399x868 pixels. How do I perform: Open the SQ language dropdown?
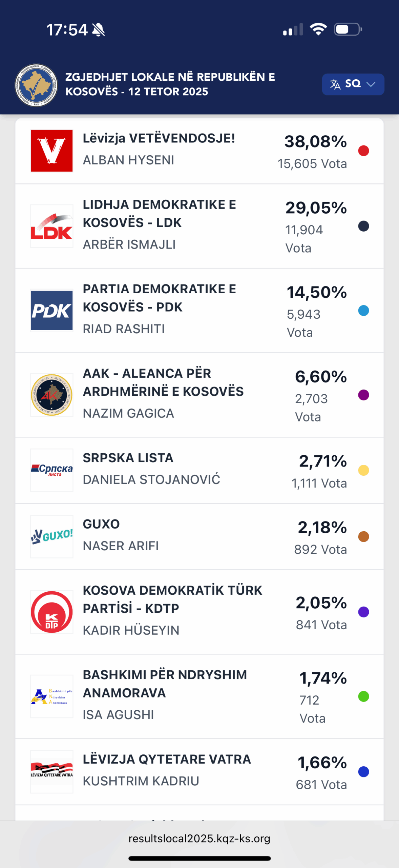353,84
